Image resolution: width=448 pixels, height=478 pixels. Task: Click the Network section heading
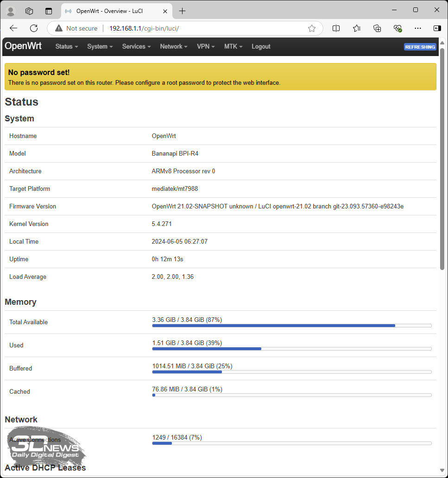click(x=21, y=420)
